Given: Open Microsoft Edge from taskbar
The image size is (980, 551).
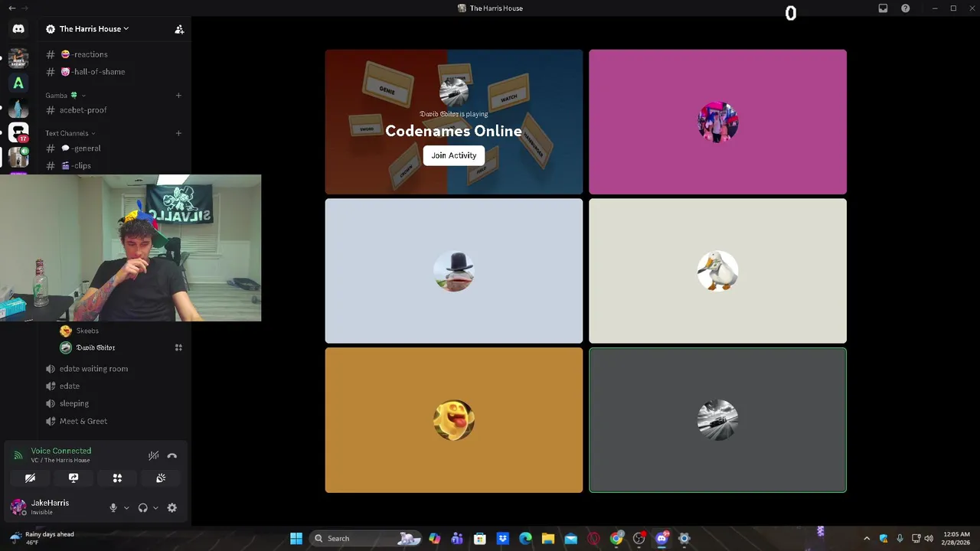Looking at the screenshot, I should click(525, 539).
